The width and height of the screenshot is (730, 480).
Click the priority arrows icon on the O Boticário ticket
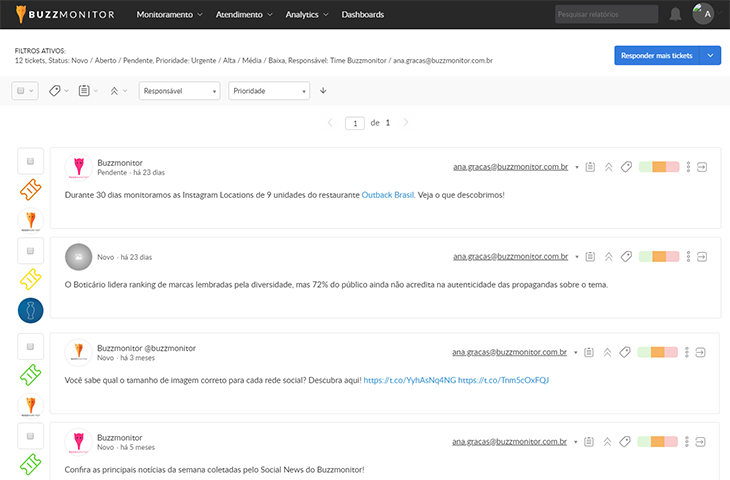(608, 257)
